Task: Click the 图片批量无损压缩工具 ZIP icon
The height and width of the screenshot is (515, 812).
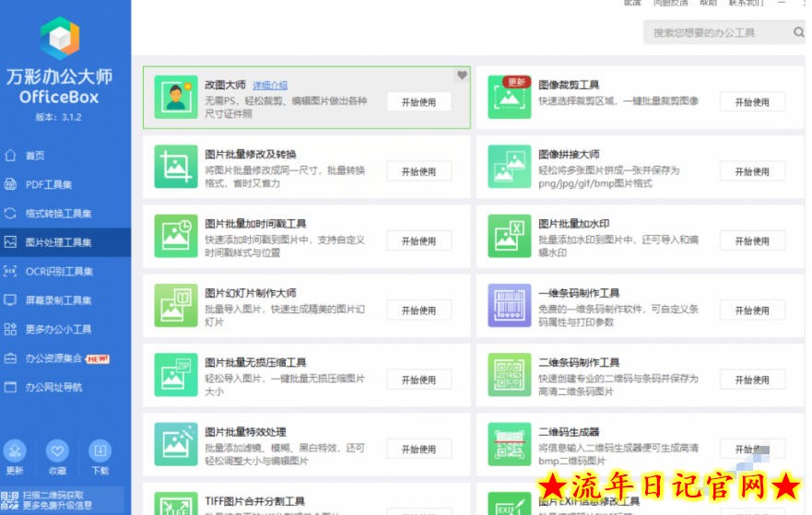Action: coord(175,374)
